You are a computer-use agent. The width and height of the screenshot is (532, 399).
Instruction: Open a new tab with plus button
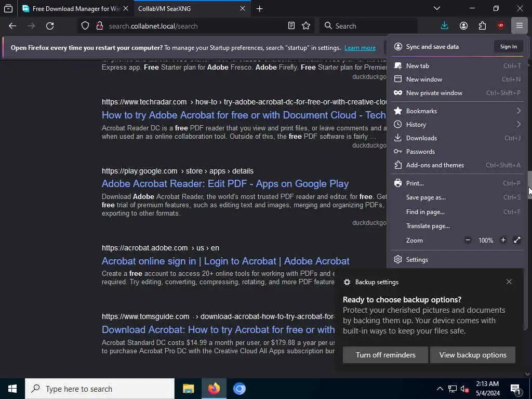point(260,9)
